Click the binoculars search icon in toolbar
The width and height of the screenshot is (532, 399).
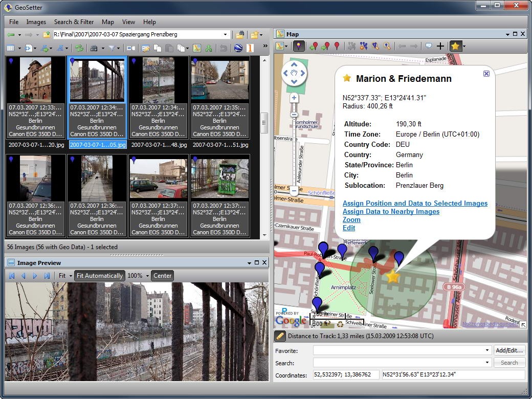click(x=94, y=48)
